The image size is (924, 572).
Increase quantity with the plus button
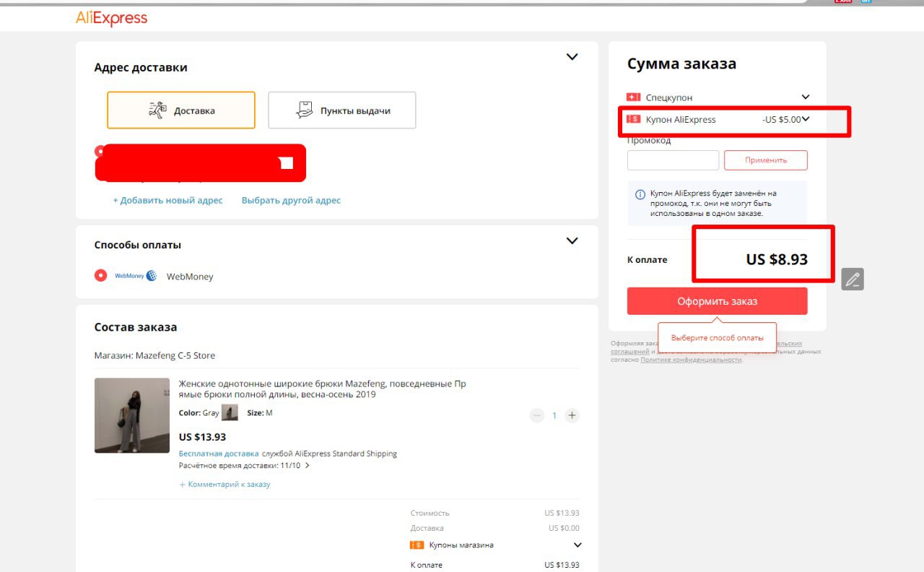(x=572, y=415)
